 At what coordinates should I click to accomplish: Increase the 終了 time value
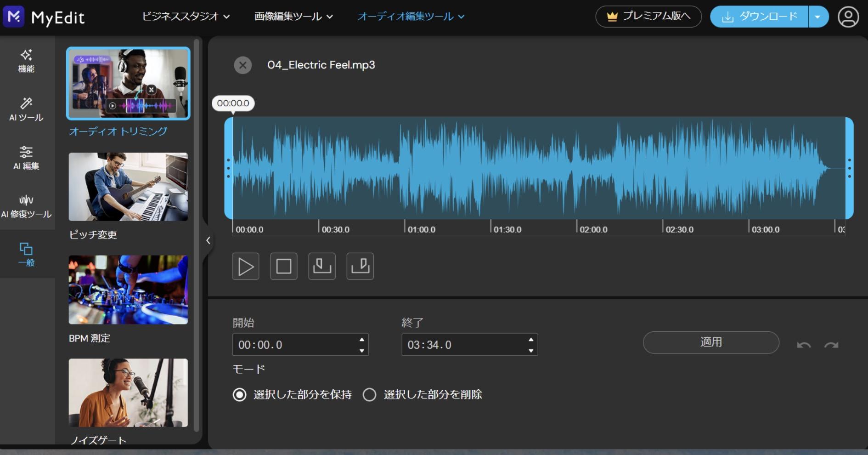[531, 340]
